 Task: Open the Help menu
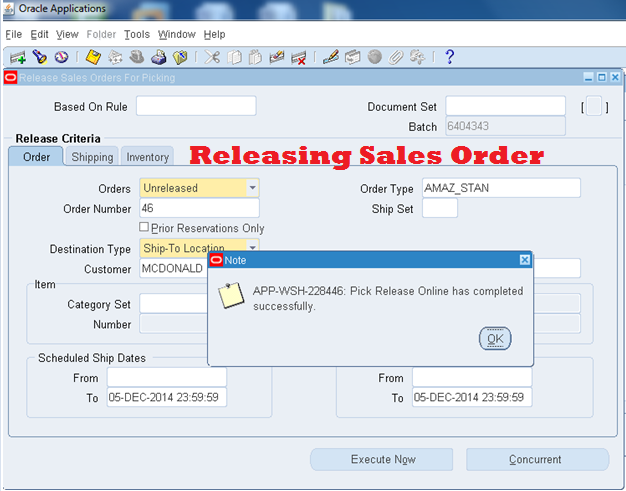click(214, 35)
